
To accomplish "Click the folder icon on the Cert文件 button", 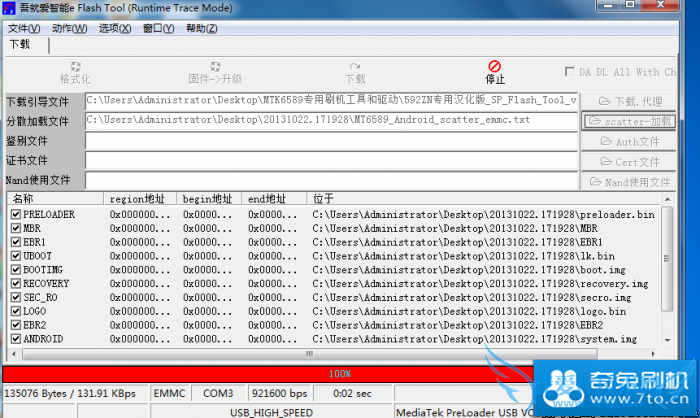I will pos(606,161).
